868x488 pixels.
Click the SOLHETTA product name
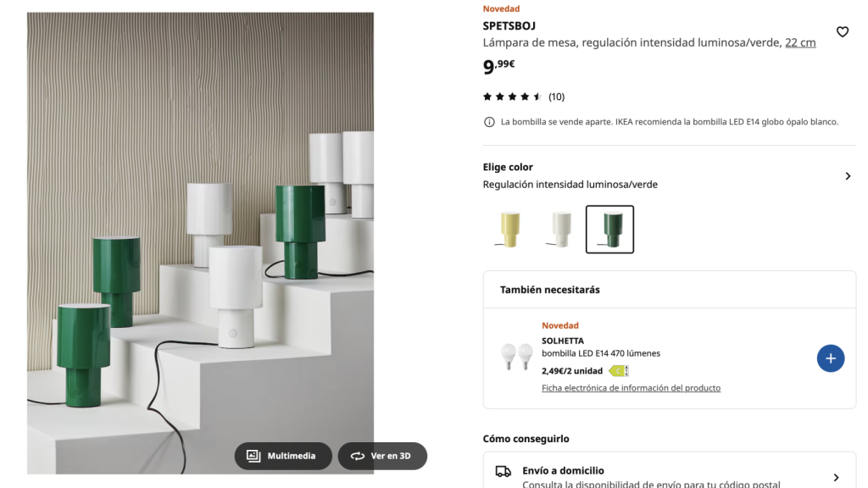pos(563,341)
